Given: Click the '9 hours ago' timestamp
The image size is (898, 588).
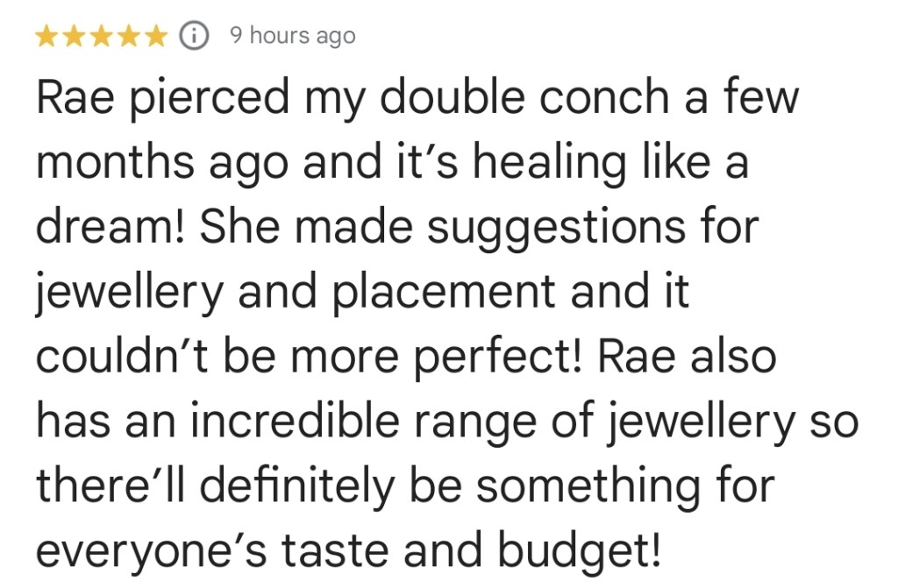Looking at the screenshot, I should (x=292, y=36).
